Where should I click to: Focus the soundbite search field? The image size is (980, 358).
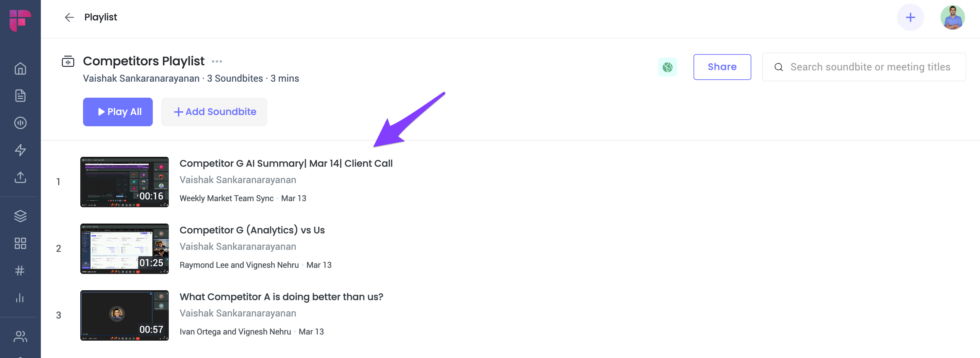[864, 67]
